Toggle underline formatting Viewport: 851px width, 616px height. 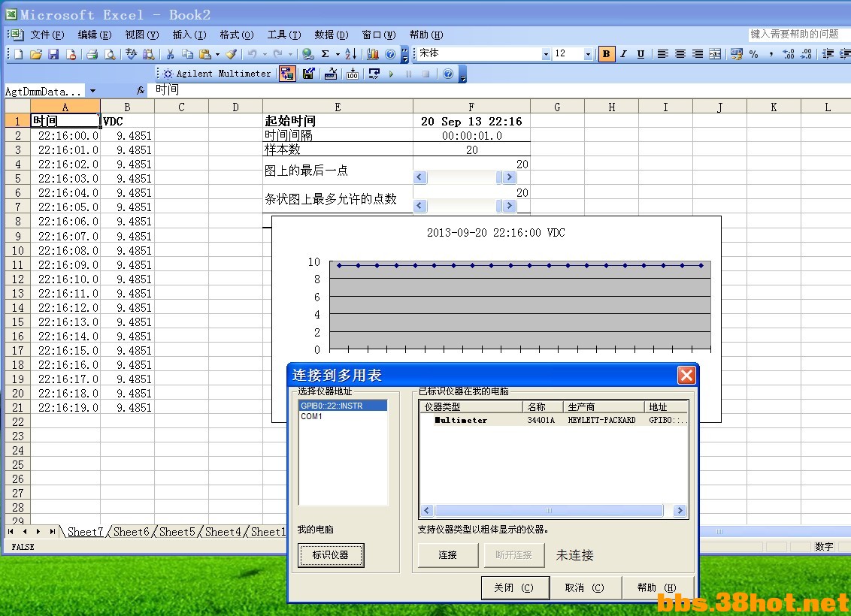[x=641, y=53]
